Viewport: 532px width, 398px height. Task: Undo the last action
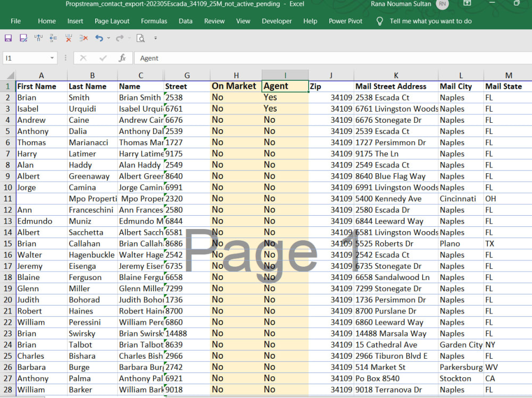(x=99, y=38)
